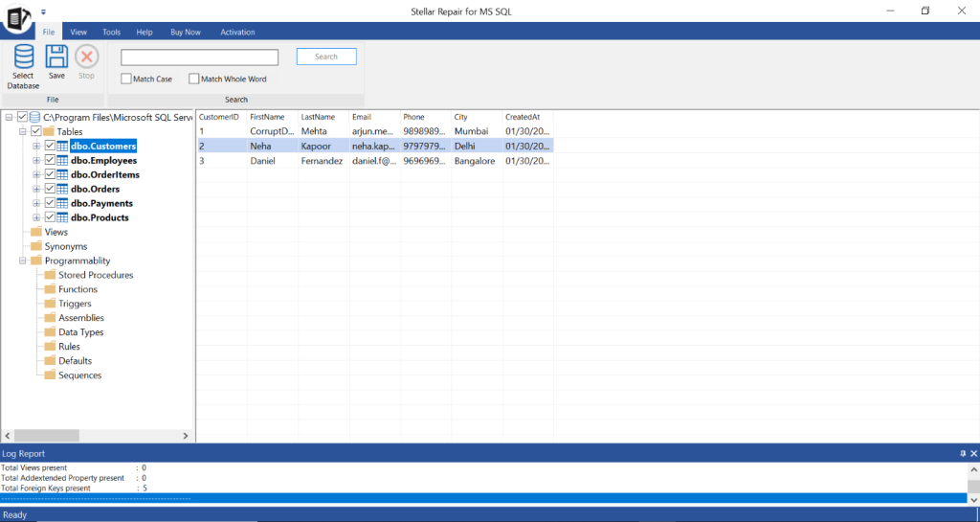Click the Stop icon in ribbon
980x522 pixels.
[87, 57]
